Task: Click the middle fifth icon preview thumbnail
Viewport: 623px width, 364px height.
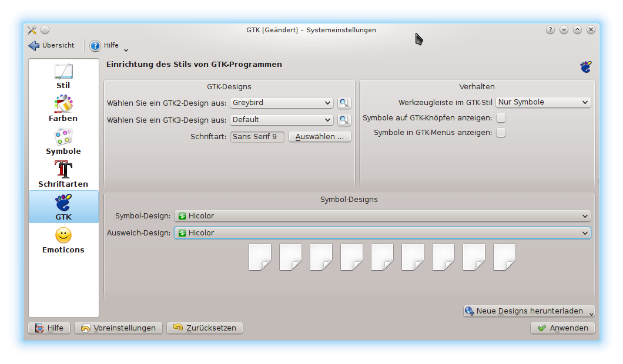Action: [382, 257]
